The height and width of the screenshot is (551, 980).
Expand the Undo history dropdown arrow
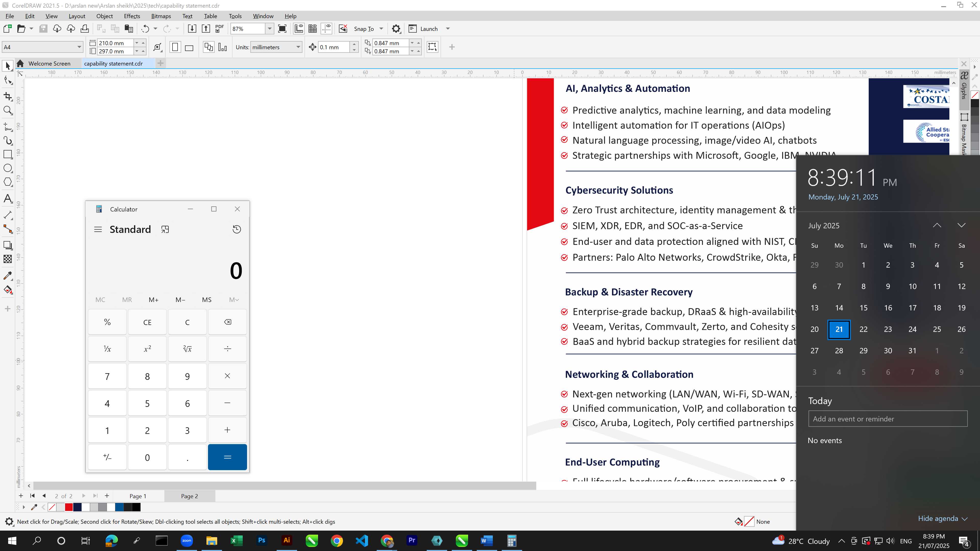[155, 29]
